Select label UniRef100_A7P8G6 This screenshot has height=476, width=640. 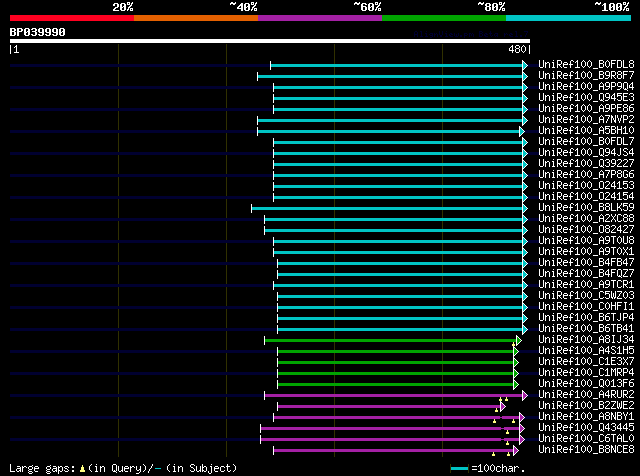586,175
